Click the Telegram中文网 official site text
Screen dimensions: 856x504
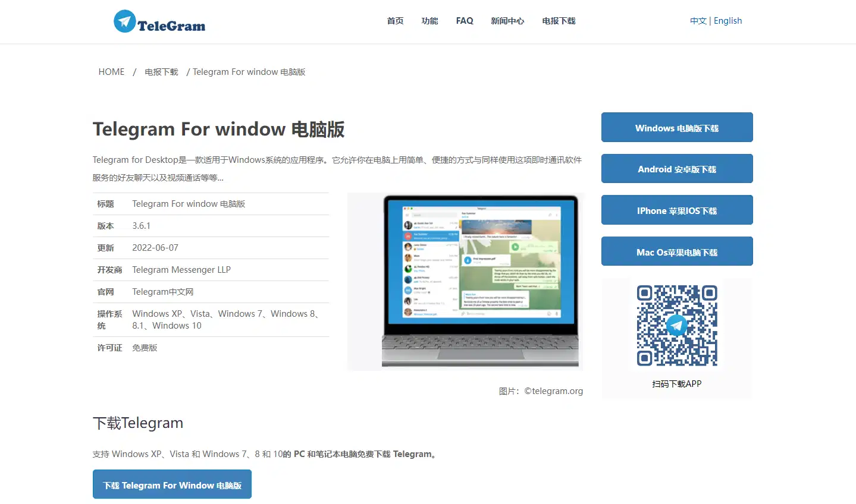coord(162,292)
